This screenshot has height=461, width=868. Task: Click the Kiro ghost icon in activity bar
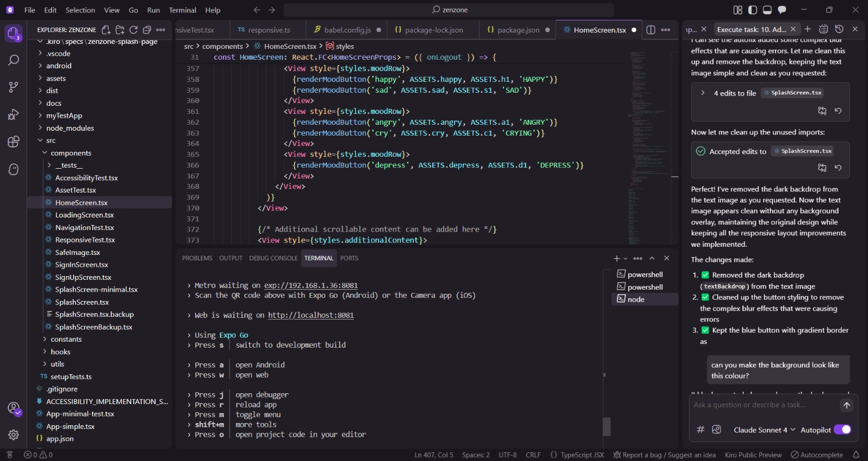[14, 170]
